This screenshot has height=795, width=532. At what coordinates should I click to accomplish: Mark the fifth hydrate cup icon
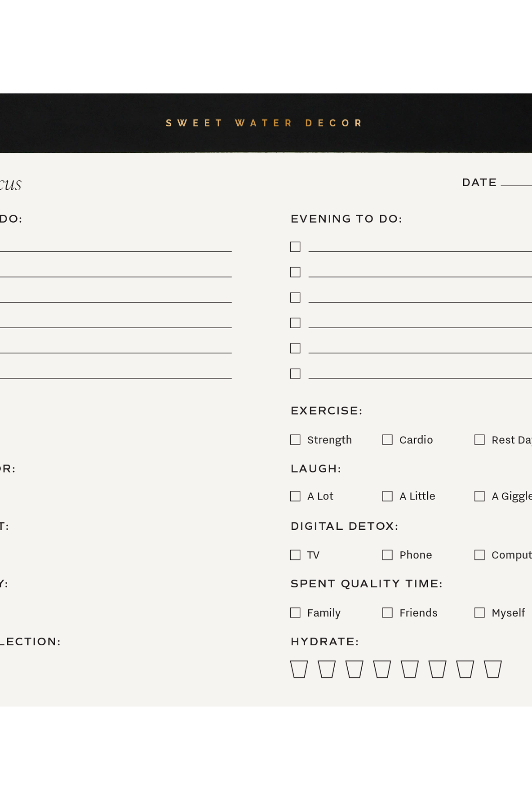pyautogui.click(x=410, y=669)
